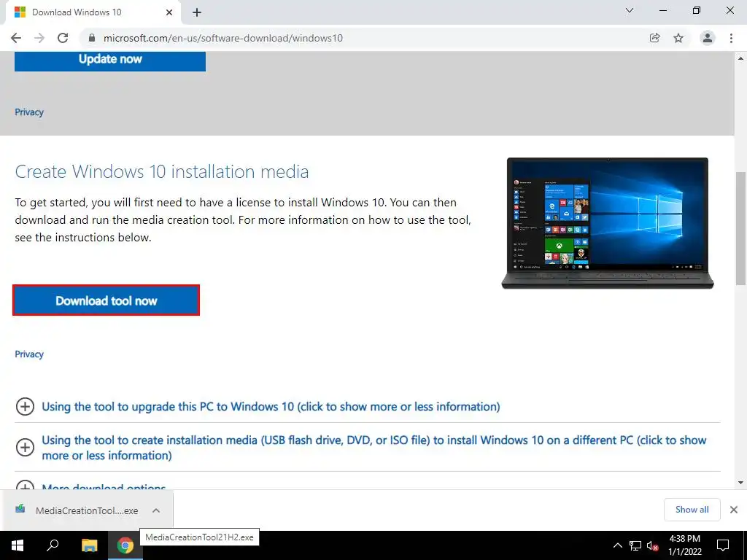The width and height of the screenshot is (747, 560).
Task: Open the taskbar clock and date
Action: click(x=684, y=545)
